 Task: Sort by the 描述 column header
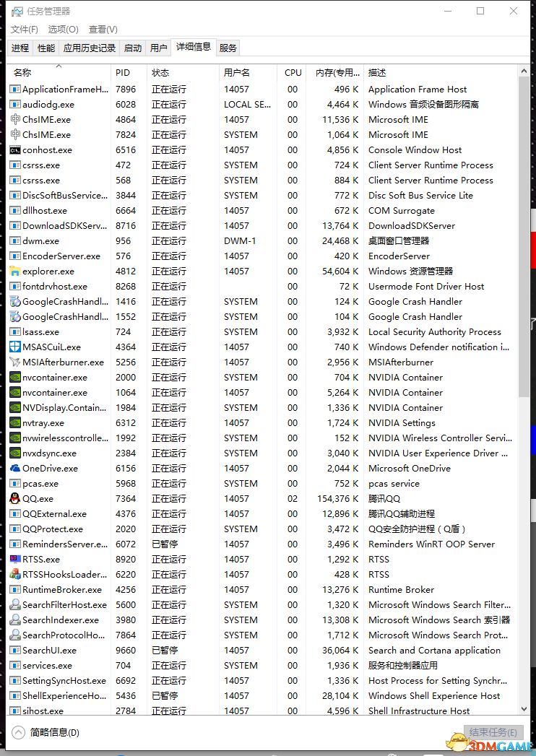click(x=441, y=73)
